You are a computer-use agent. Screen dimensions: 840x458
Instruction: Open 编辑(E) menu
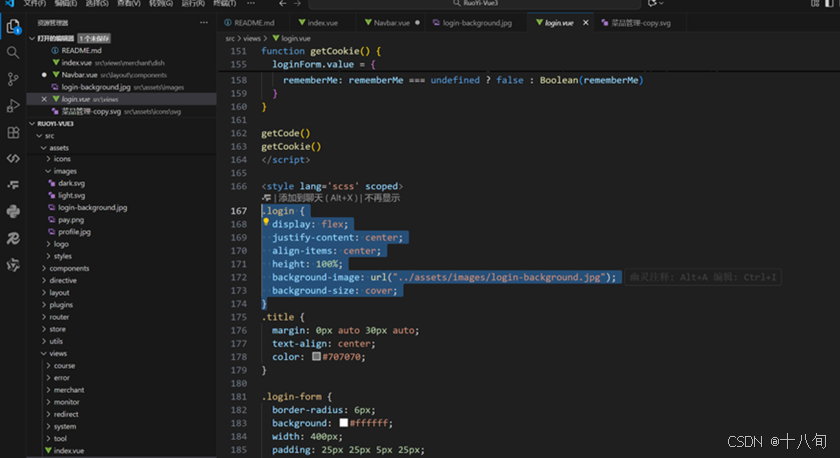(66, 3)
